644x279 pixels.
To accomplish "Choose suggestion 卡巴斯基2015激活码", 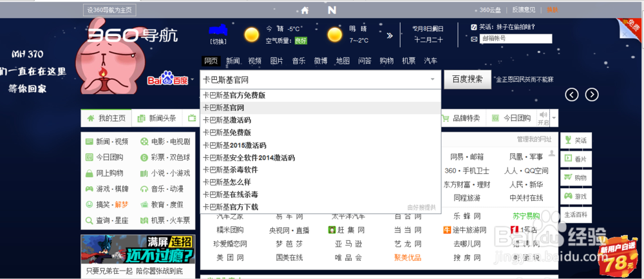I will 320,146.
